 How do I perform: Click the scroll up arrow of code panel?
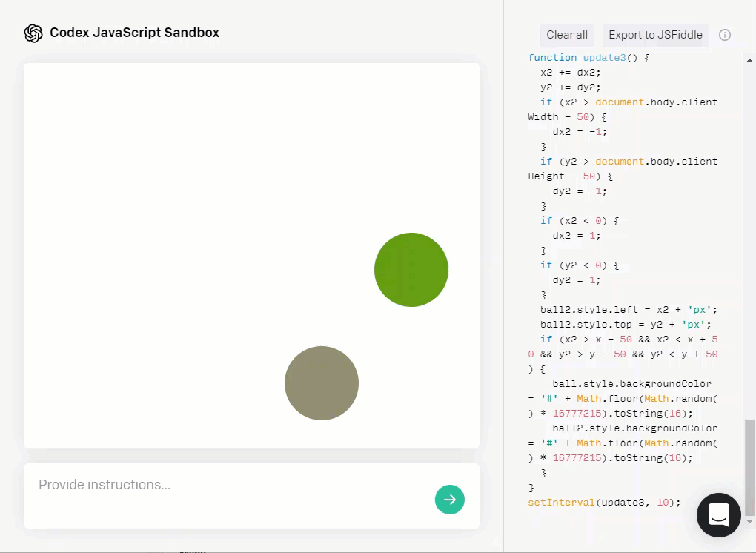click(x=749, y=60)
